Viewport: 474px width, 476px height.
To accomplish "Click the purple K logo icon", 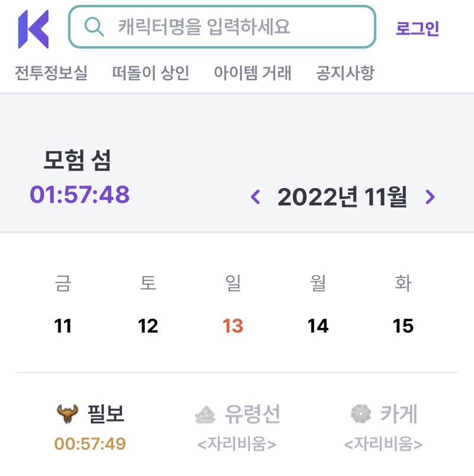I will pyautogui.click(x=33, y=29).
